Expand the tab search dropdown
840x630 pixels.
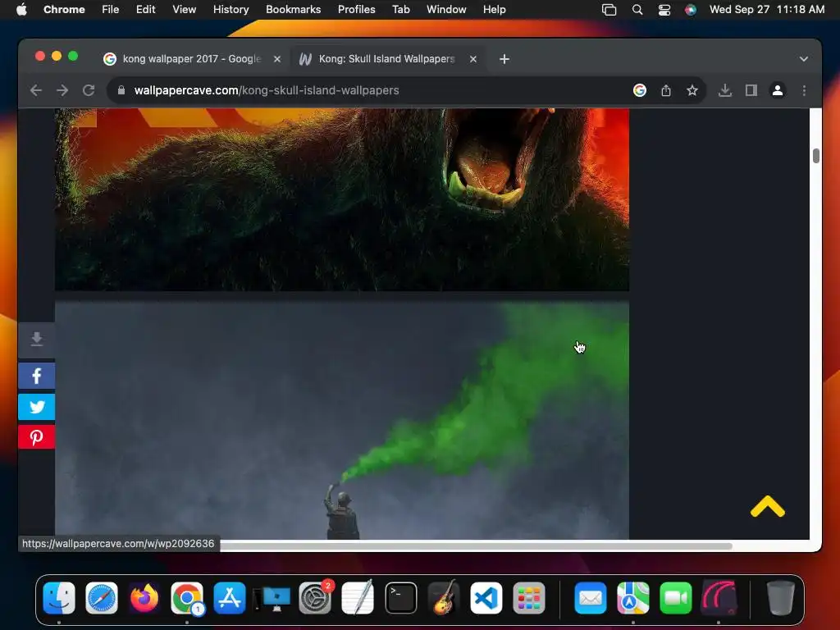pos(804,59)
